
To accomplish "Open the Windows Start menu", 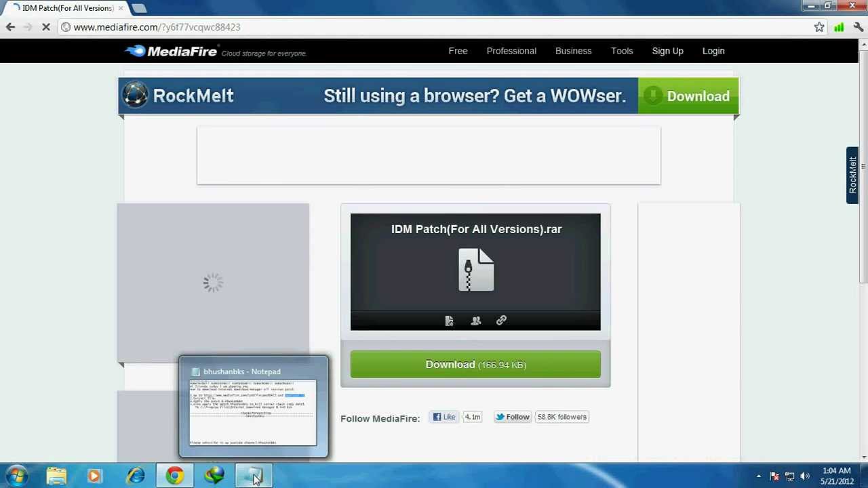I will [x=17, y=476].
